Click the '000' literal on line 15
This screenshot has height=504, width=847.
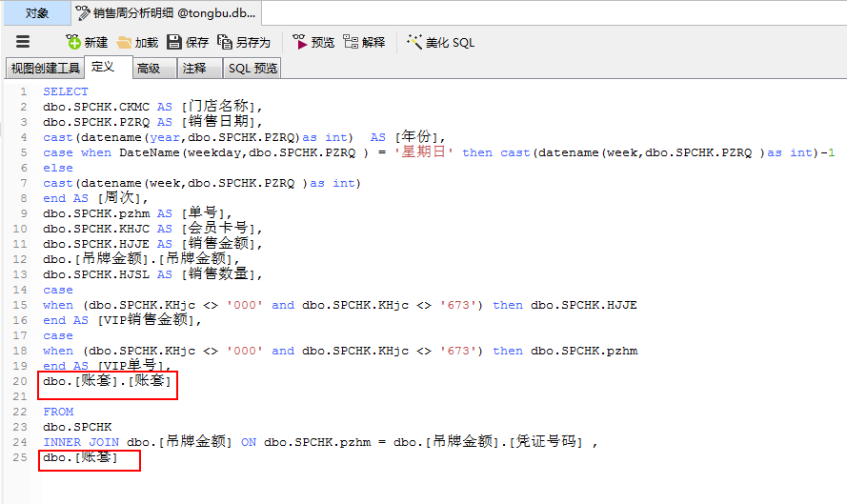pos(244,305)
